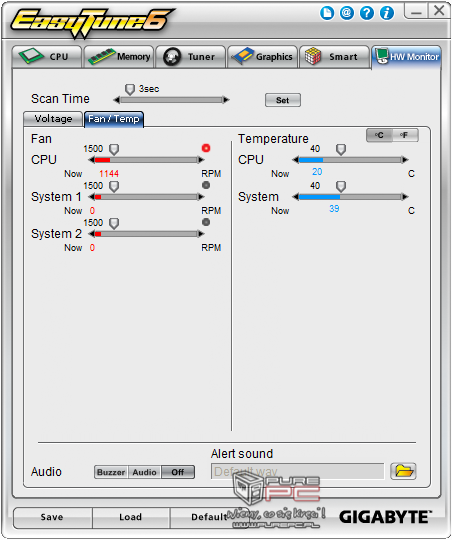Toggle the System 2 fan alert indicator
This screenshot has height=540, width=452.
pyautogui.click(x=206, y=222)
